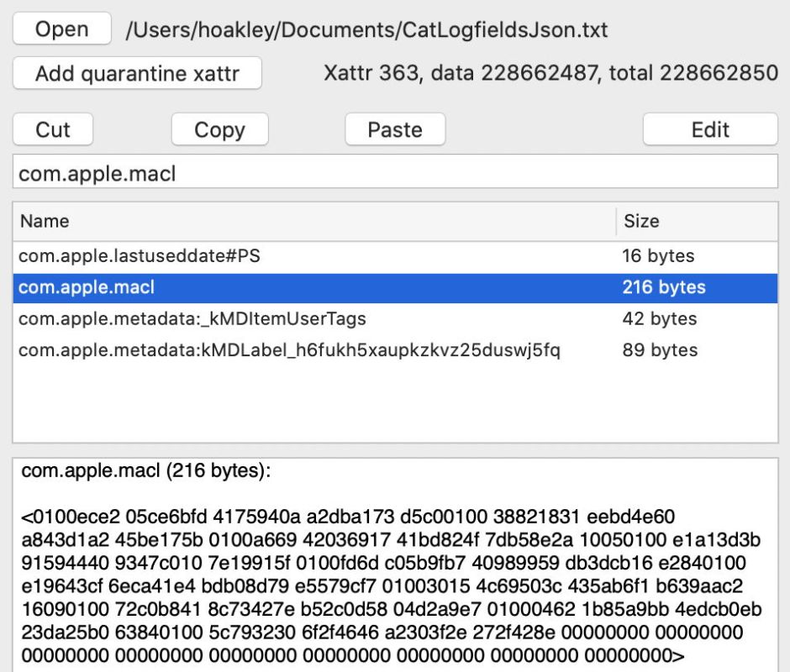Click the CatLogfieldsJson.txt file path text
The width and height of the screenshot is (790, 672).
[366, 30]
